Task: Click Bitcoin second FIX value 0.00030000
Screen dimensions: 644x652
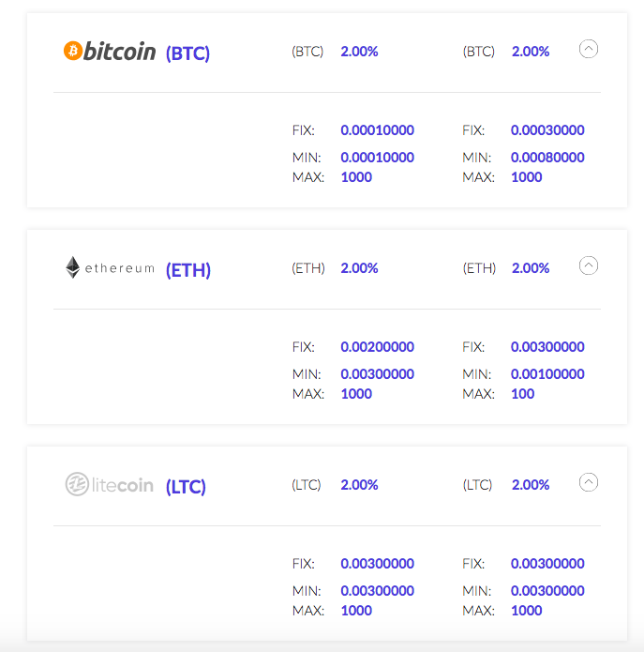Action: (547, 130)
